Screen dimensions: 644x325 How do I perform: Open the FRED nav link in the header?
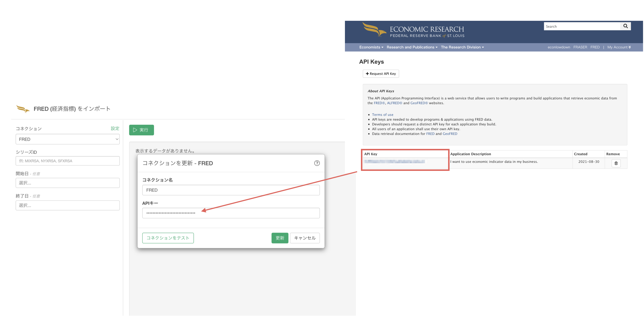tap(595, 47)
